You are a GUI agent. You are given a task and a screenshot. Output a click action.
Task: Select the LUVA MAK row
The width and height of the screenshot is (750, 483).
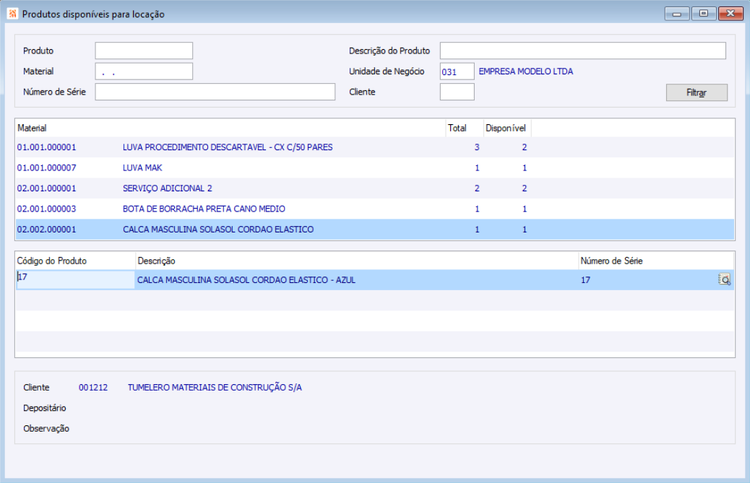pyautogui.click(x=375, y=168)
